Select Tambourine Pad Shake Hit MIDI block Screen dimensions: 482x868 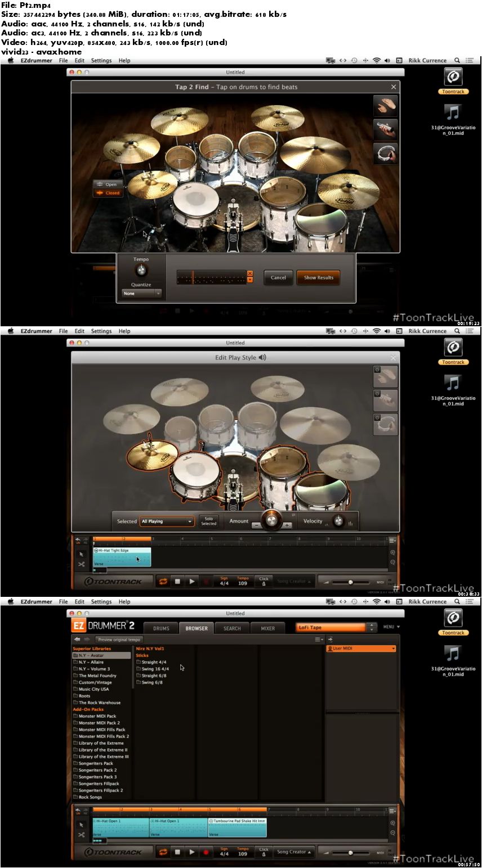[237, 827]
